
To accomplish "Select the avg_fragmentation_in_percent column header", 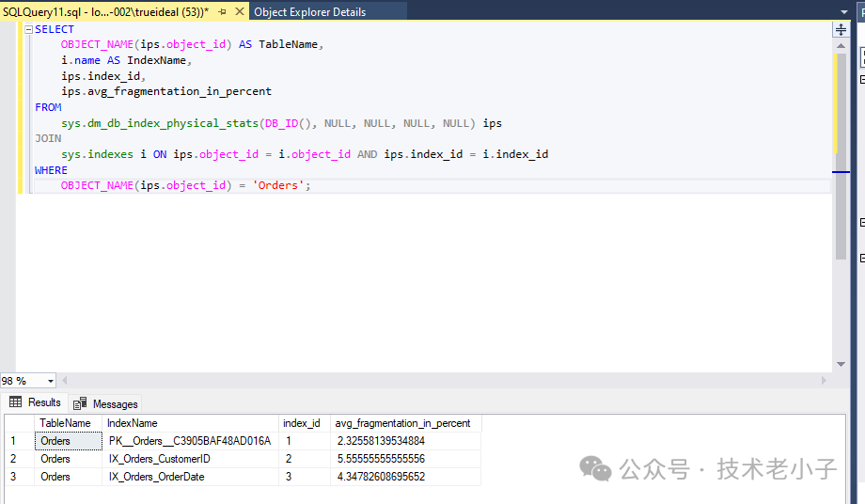I will [x=406, y=423].
